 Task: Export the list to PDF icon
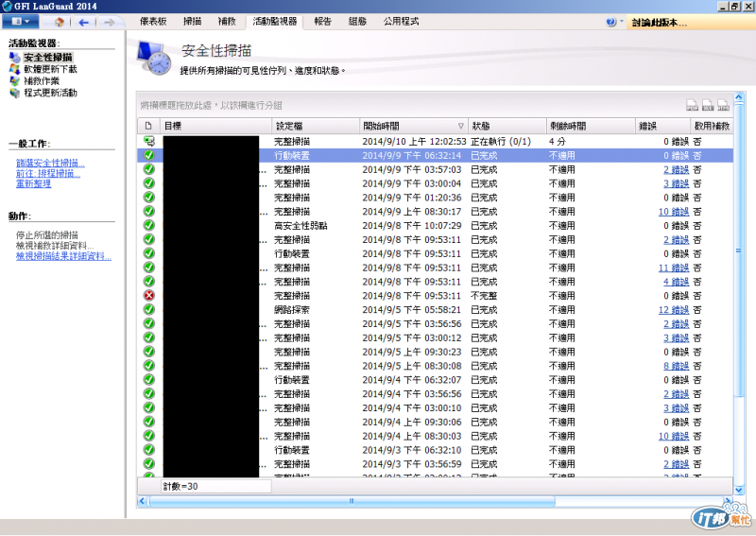[693, 105]
